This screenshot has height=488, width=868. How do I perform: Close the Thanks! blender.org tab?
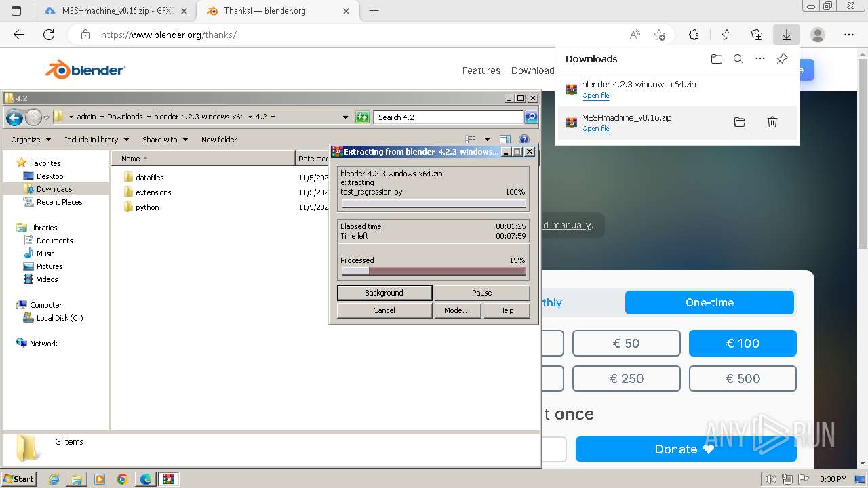pos(347,11)
